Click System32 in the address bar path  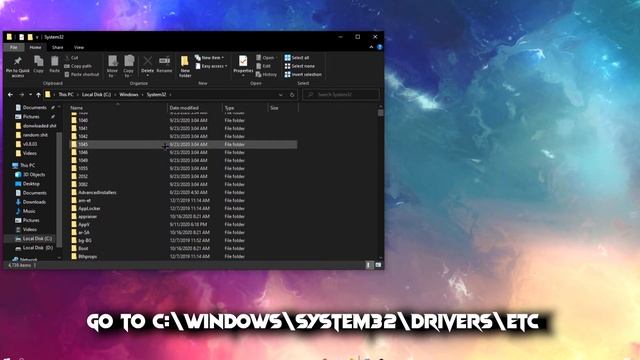[x=156, y=95]
